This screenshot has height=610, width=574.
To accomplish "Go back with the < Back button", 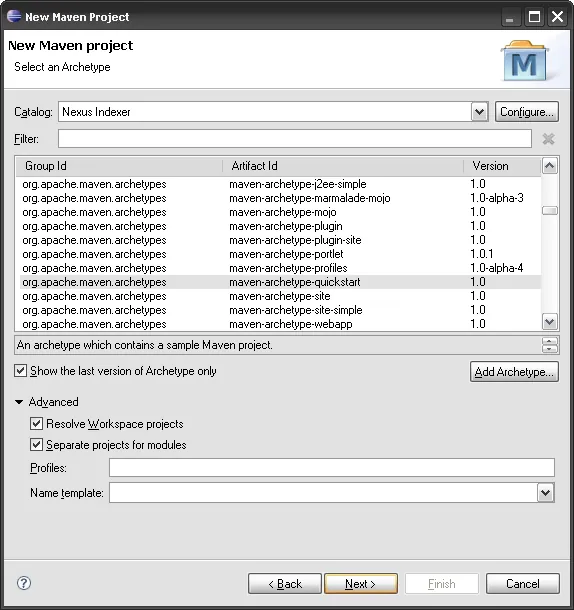I will coord(285,584).
